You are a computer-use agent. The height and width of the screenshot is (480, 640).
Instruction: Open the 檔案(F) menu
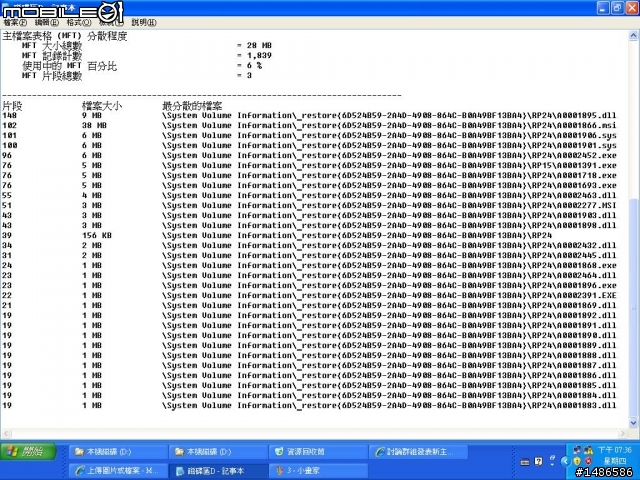15,22
